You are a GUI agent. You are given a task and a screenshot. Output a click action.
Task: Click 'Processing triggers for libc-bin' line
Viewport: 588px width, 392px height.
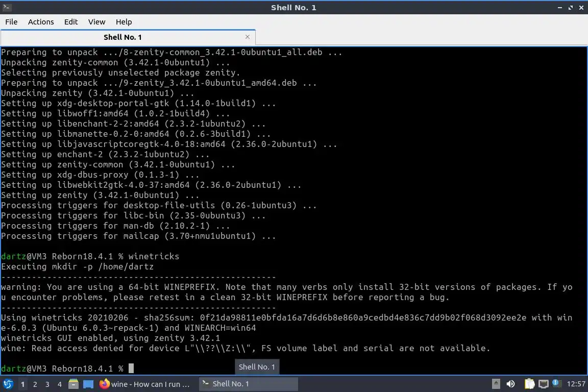(133, 216)
